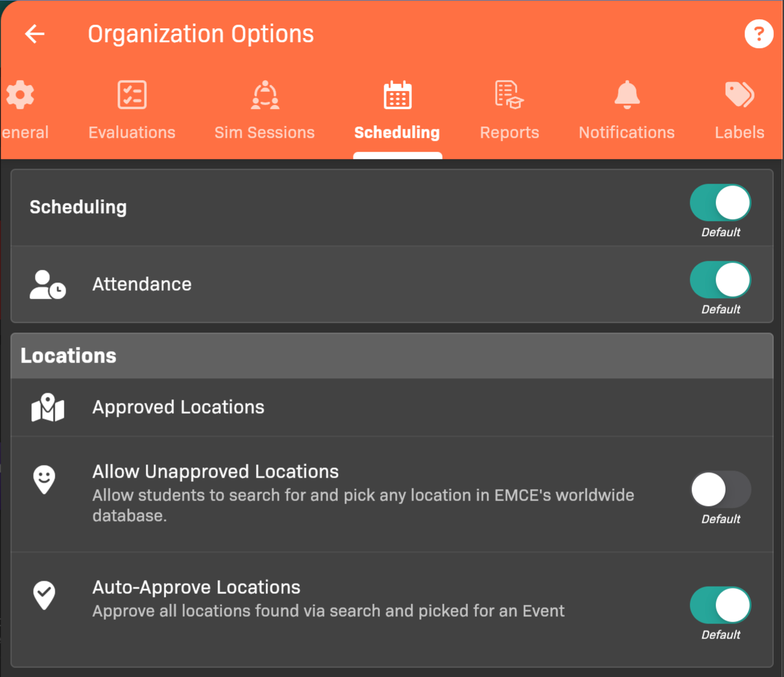Click the Reports graduation document icon
The image size is (784, 677).
[509, 95]
